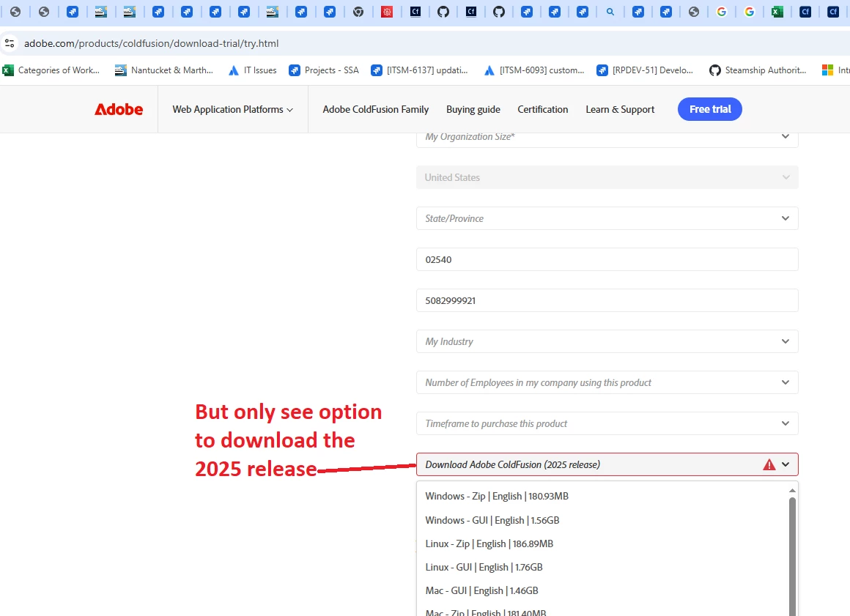Open the [ITSM-6137] bookmark

[420, 70]
